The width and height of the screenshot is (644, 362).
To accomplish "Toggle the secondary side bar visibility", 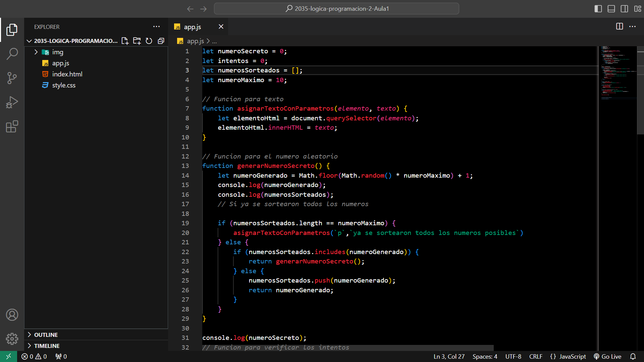I will click(x=624, y=9).
